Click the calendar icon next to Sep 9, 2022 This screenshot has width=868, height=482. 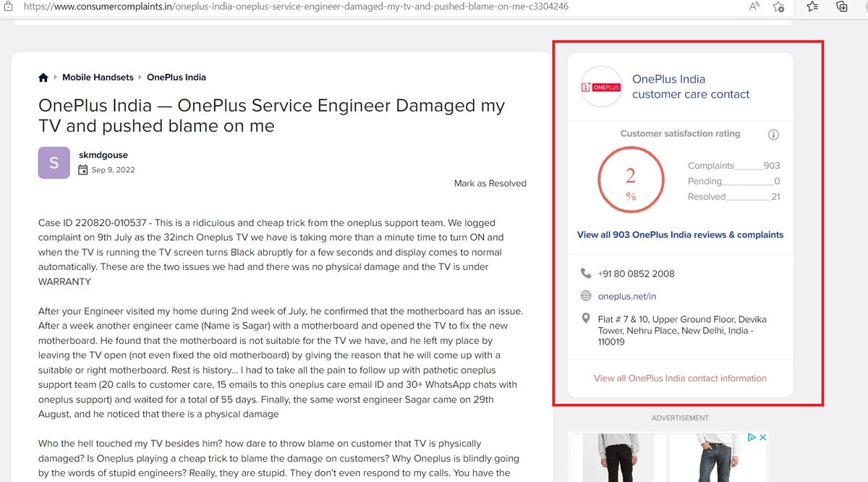[85, 169]
